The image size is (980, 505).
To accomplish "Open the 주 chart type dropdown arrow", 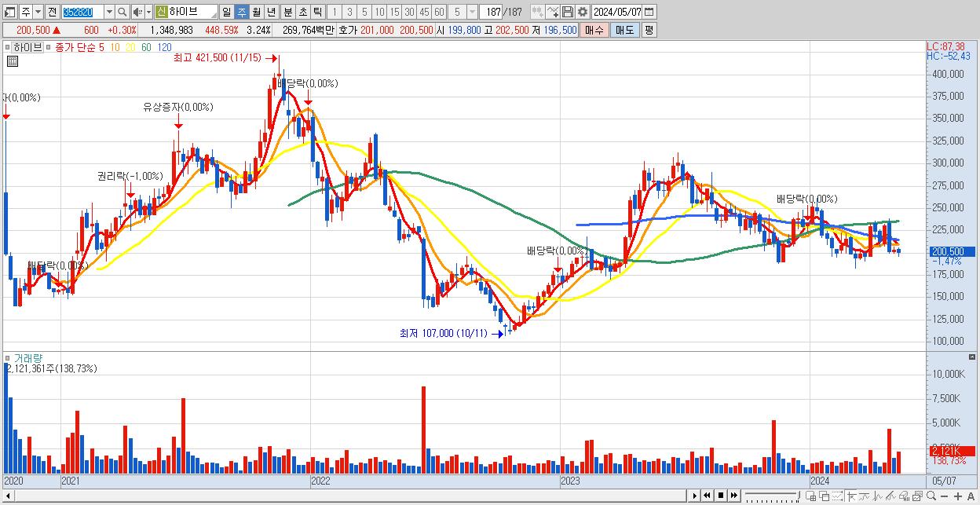I will point(38,12).
